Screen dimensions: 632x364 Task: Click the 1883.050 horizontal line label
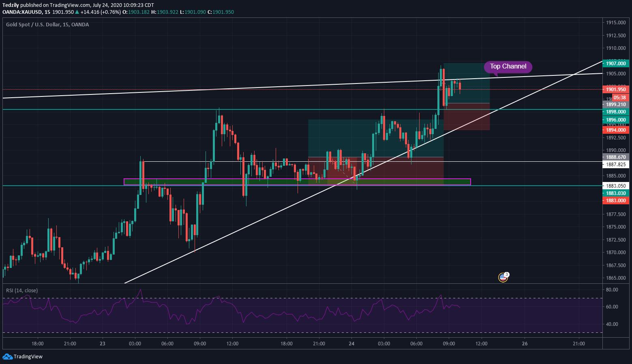coord(616,186)
